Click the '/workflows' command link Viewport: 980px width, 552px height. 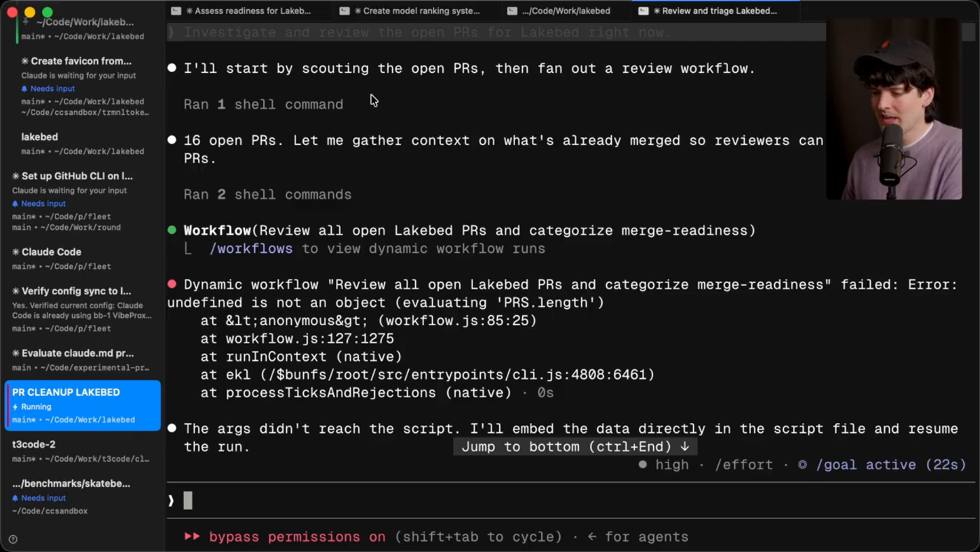(x=251, y=249)
